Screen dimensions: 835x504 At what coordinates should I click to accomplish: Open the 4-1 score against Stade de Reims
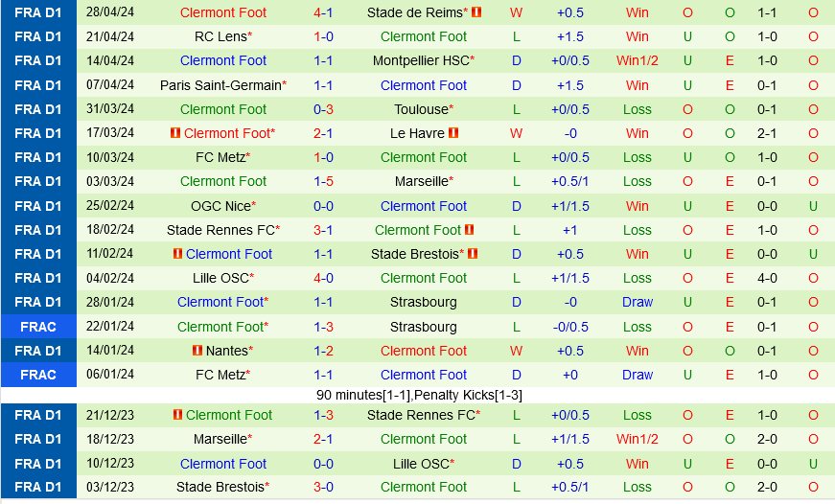pyautogui.click(x=324, y=12)
